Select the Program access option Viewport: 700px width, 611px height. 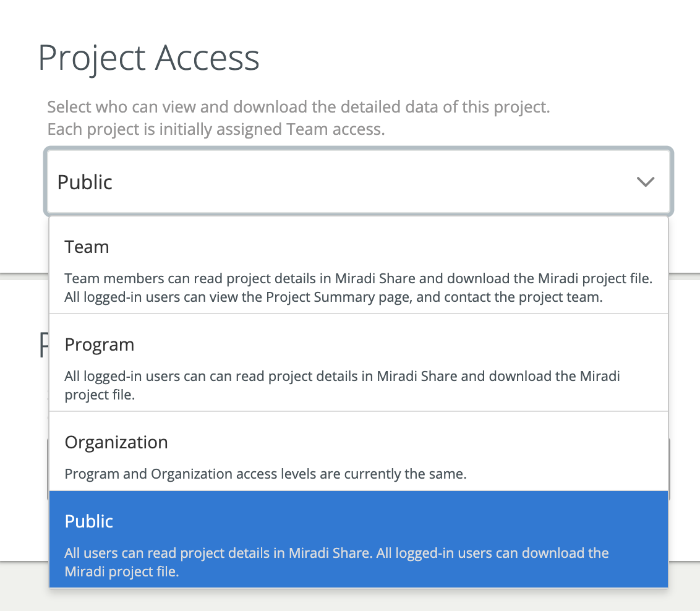point(100,345)
